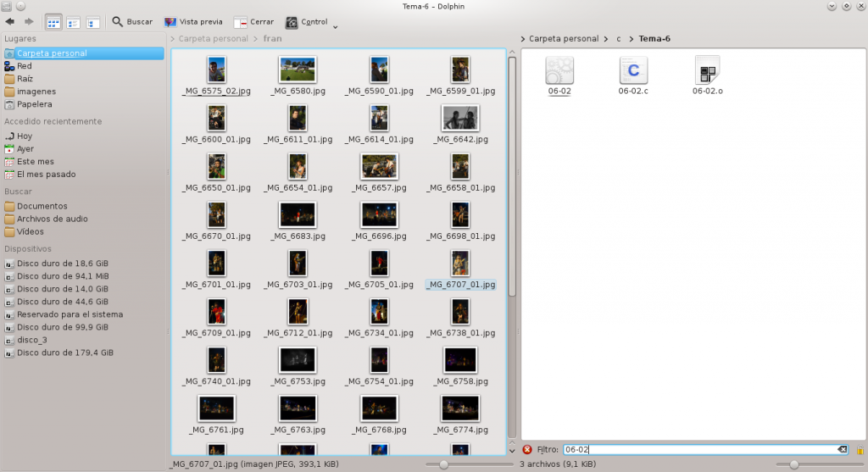This screenshot has width=868, height=472.
Task: Select _MG_6707_01.jpg file
Action: coord(460,270)
